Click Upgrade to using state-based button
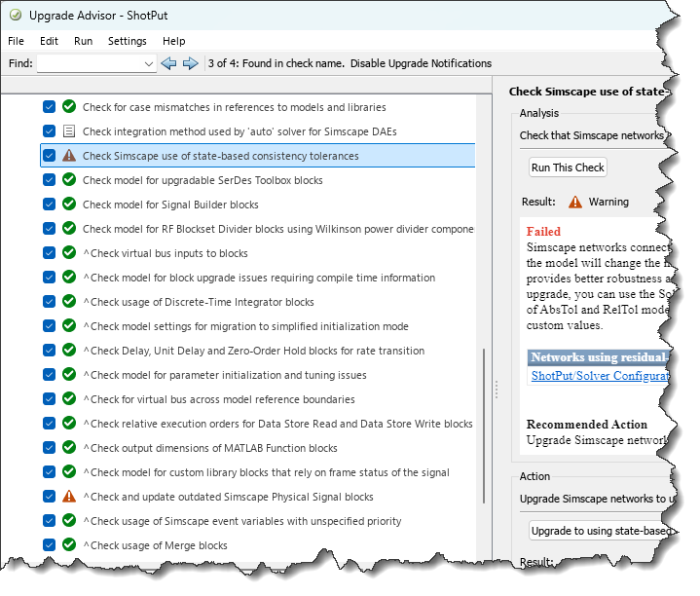Viewport: 700px width, 596px height. click(x=601, y=531)
